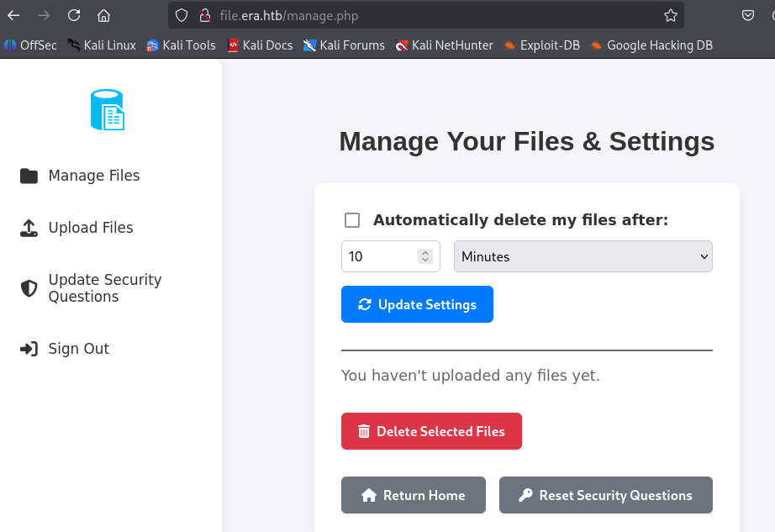Open Update Security Questions sidebar item
This screenshot has width=775, height=532.
tap(104, 288)
